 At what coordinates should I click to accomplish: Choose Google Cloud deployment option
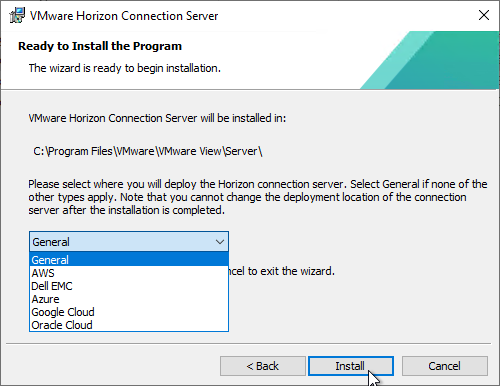pyautogui.click(x=129, y=312)
